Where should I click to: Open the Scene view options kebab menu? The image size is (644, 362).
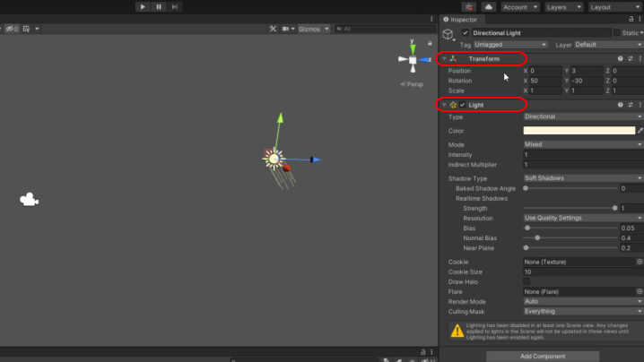pyautogui.click(x=431, y=19)
